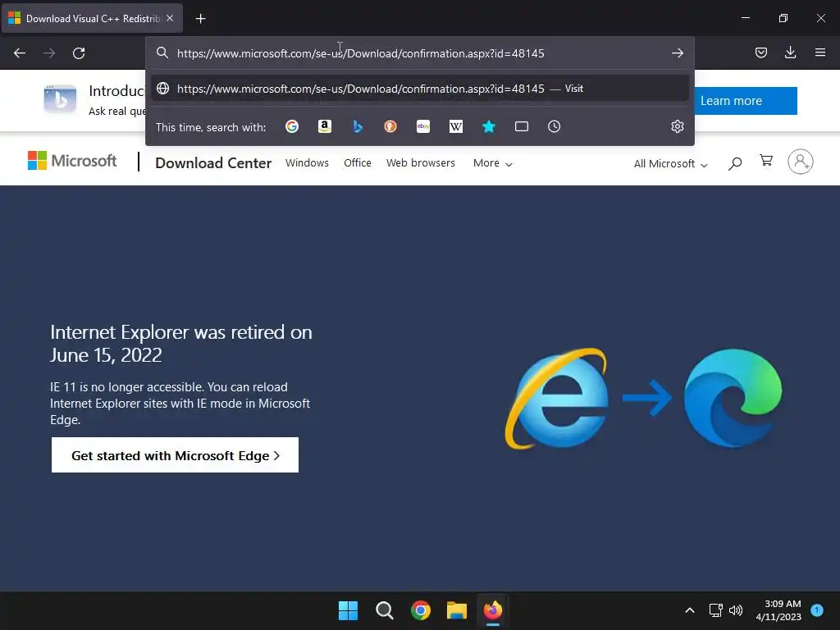
Task: Save page to Pocket
Action: pos(760,52)
